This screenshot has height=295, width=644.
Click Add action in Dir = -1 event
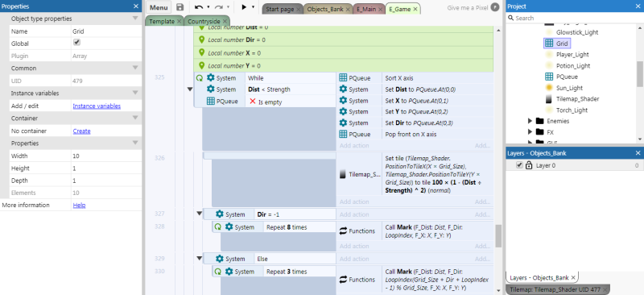pyautogui.click(x=354, y=214)
